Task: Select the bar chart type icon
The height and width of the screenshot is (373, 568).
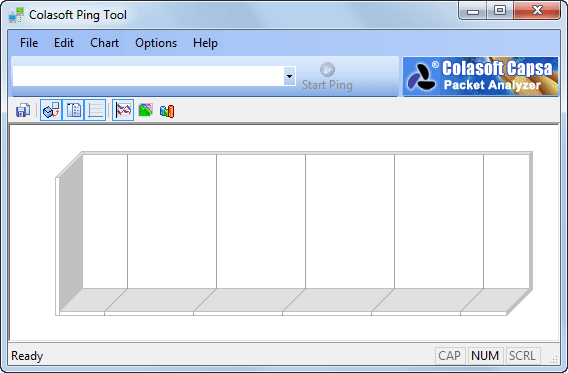Action: (167, 111)
